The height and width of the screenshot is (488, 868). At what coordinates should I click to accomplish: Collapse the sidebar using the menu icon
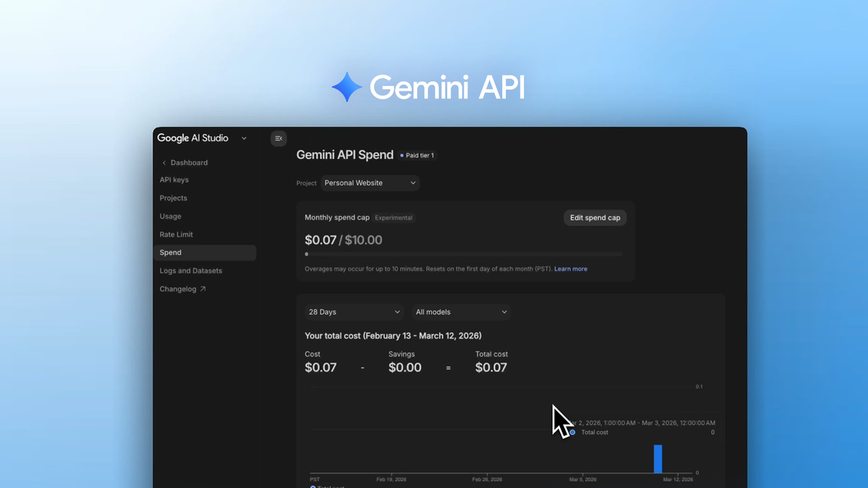point(278,138)
